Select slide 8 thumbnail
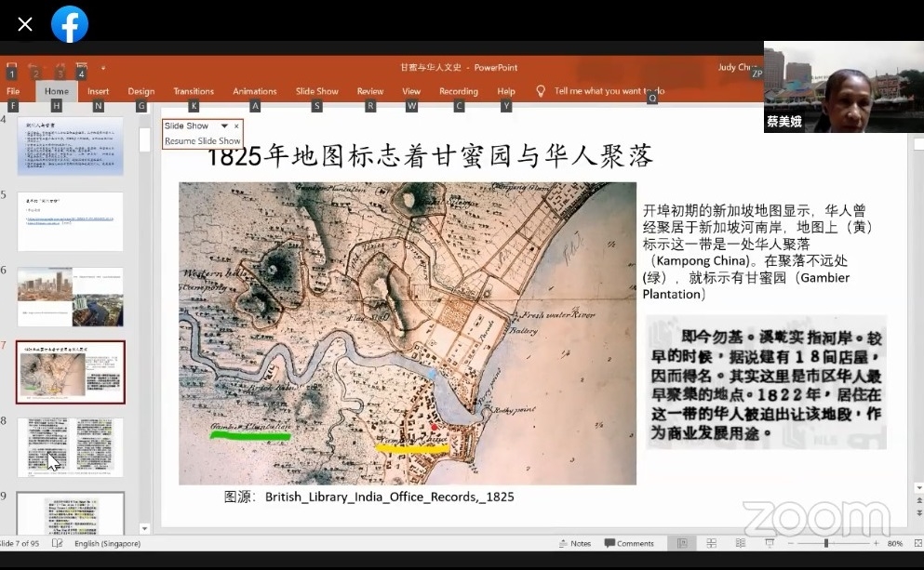This screenshot has height=570, width=924. pyautogui.click(x=70, y=447)
